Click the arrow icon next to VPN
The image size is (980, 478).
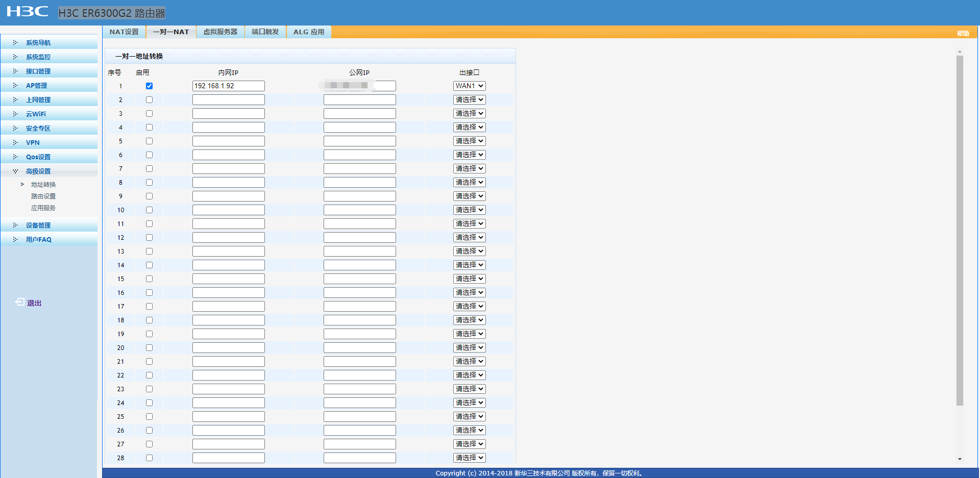(x=15, y=143)
